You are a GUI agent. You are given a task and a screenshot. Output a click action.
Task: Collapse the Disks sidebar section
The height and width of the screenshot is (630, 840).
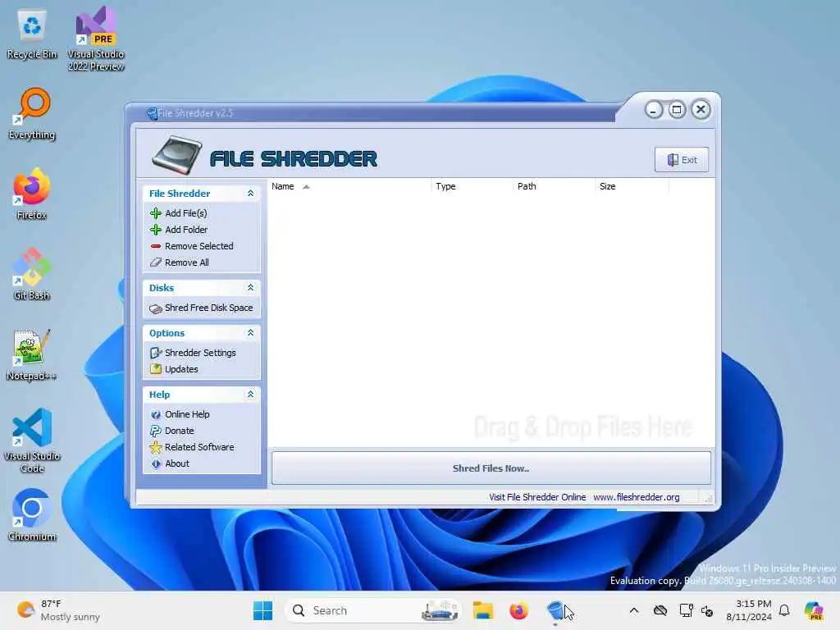pos(250,288)
